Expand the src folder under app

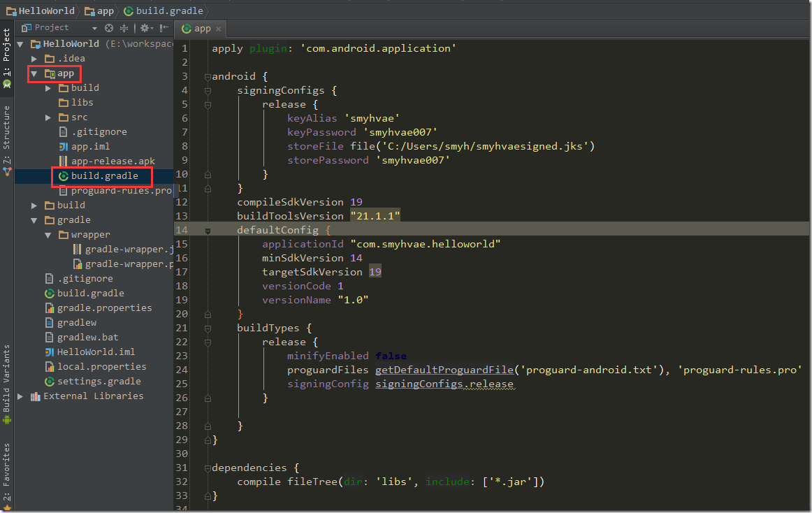click(48, 117)
